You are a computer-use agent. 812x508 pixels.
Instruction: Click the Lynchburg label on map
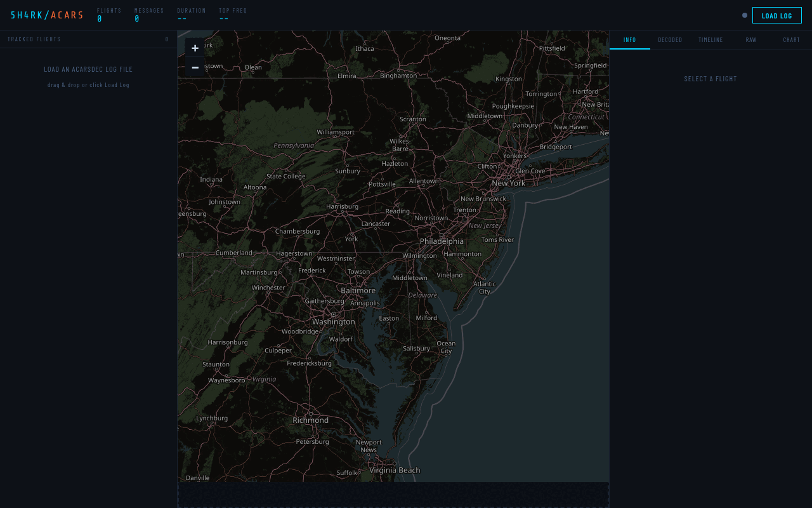(212, 418)
